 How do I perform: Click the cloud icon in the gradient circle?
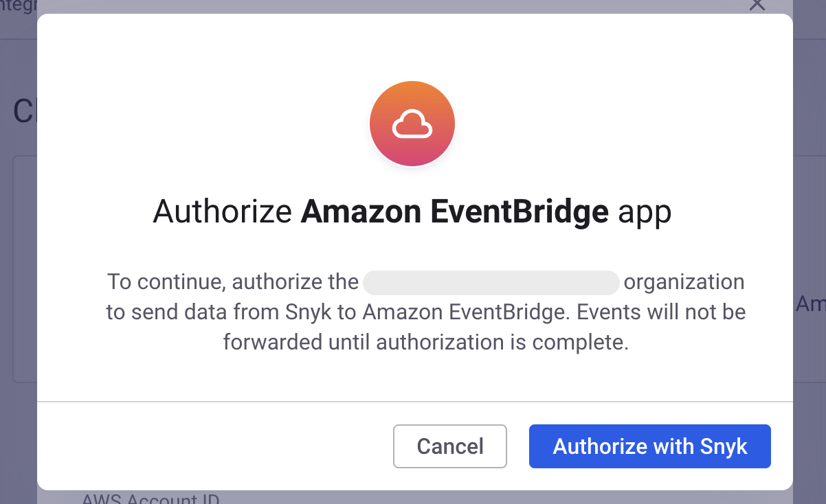coord(412,124)
